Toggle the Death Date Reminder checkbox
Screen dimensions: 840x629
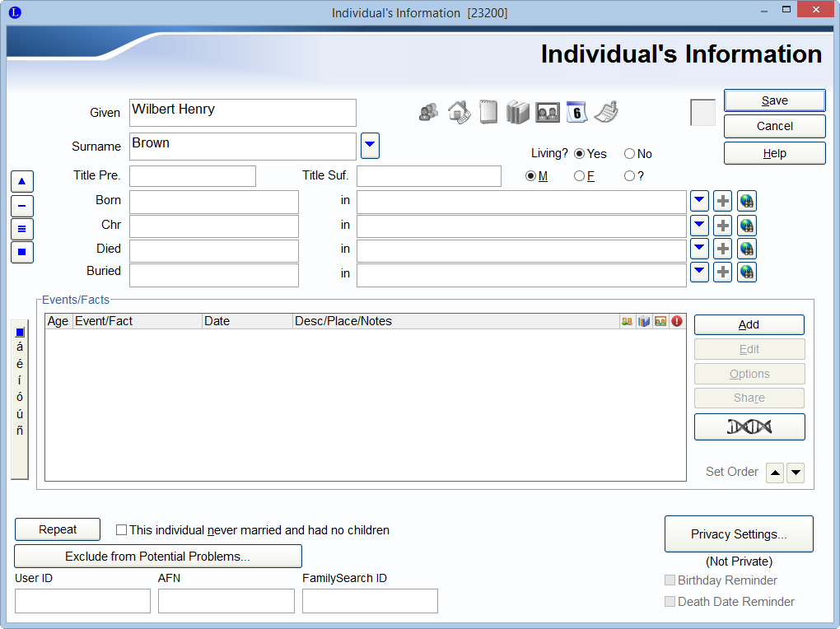click(x=670, y=602)
